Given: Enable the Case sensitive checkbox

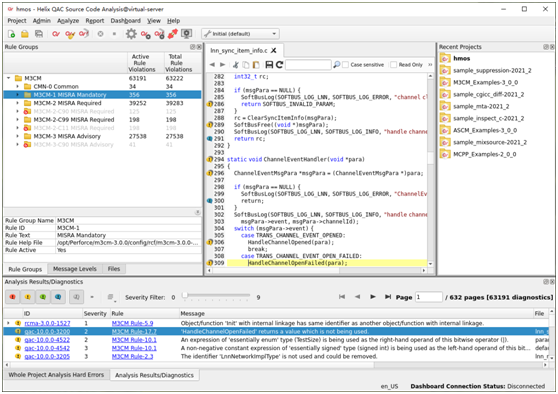Looking at the screenshot, I should click(345, 65).
